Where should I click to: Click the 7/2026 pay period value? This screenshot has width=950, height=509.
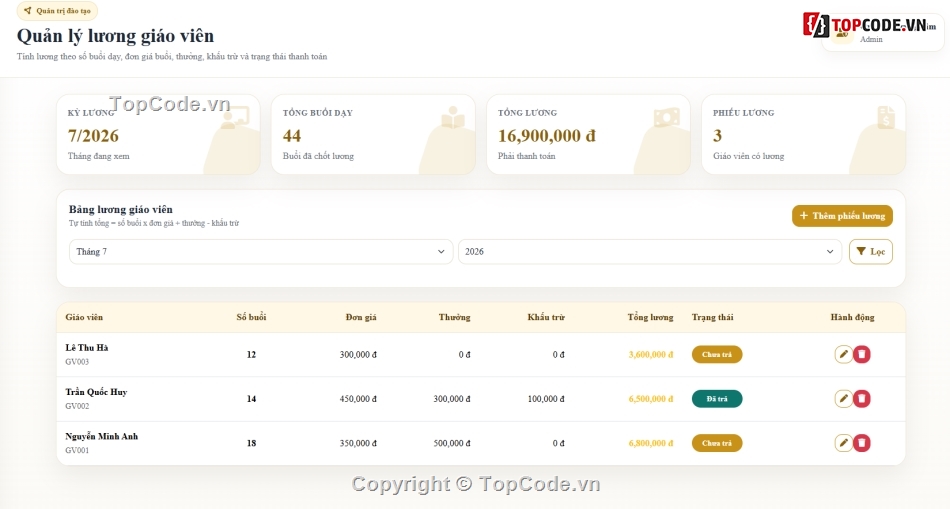click(93, 136)
